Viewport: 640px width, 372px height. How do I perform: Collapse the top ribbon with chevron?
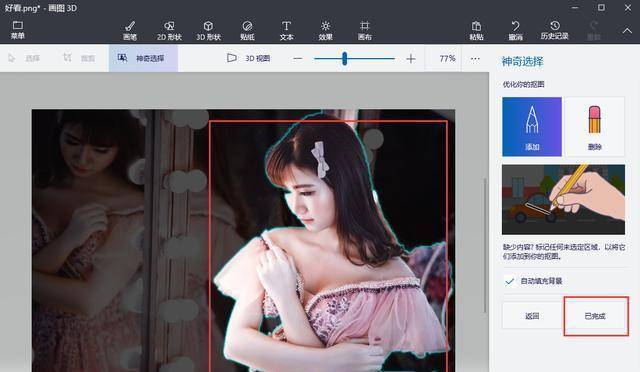[x=627, y=31]
